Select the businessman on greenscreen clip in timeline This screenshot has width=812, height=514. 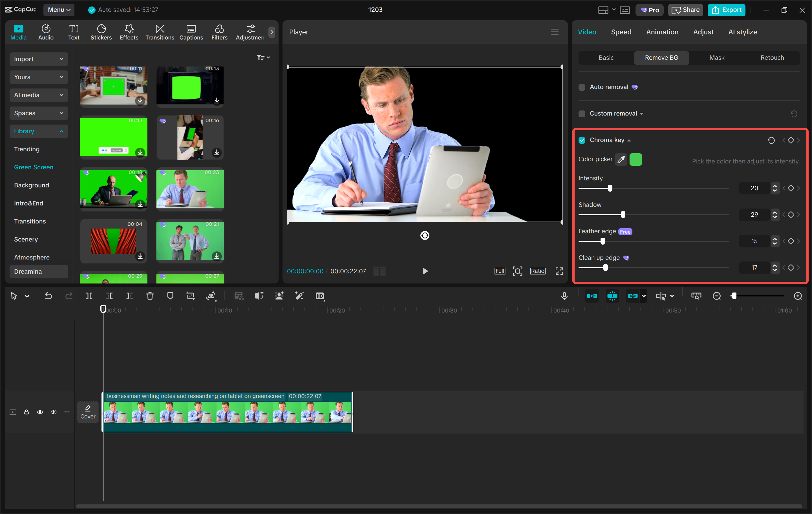(x=228, y=412)
